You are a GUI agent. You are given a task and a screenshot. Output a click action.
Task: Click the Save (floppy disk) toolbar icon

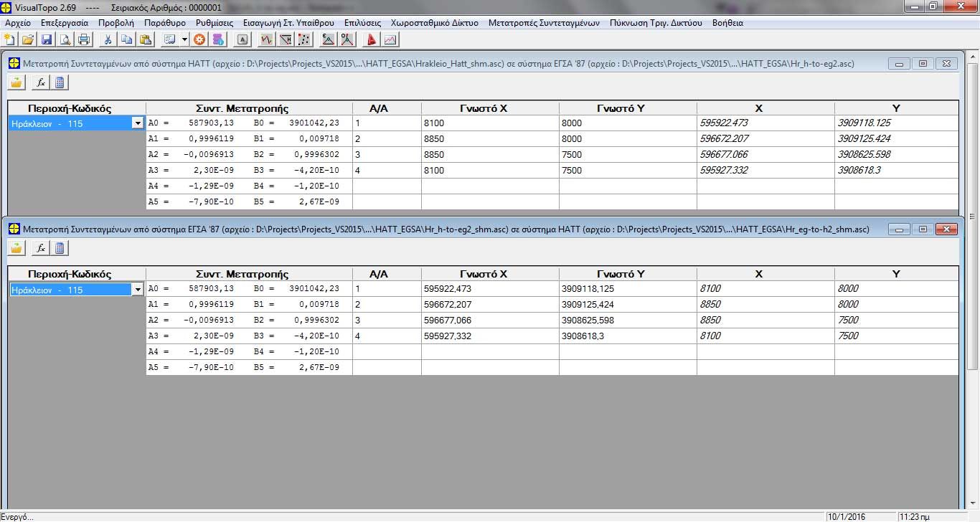click(x=47, y=39)
